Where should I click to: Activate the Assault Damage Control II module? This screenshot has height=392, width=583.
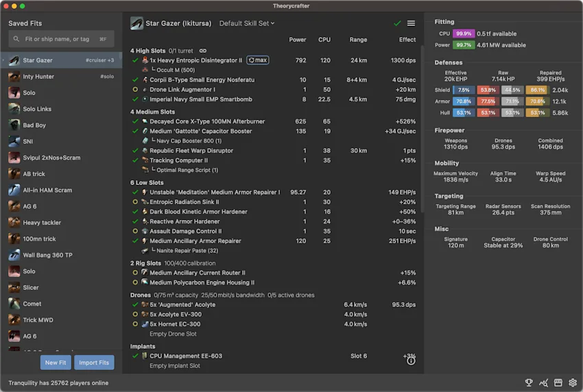click(135, 231)
